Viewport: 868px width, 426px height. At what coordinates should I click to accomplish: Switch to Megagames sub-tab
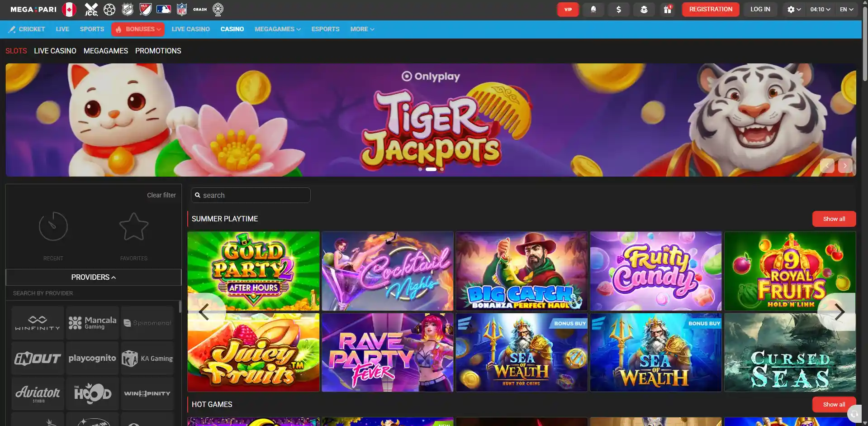pyautogui.click(x=106, y=51)
